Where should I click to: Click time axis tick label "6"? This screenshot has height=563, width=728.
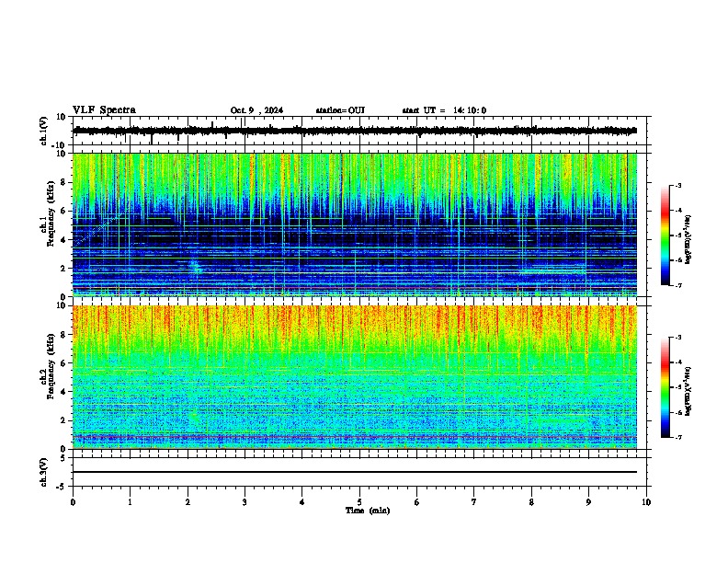point(417,502)
